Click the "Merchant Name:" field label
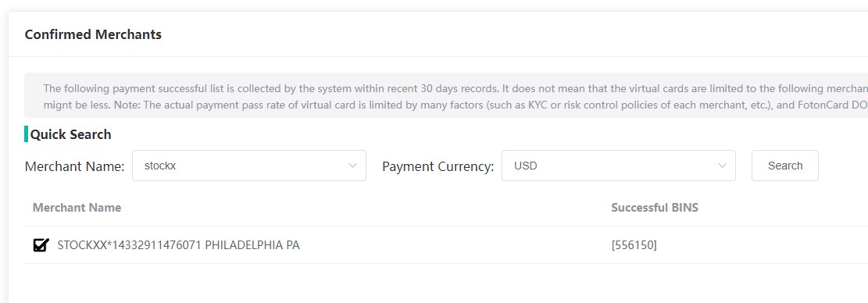Image resolution: width=868 pixels, height=303 pixels. click(x=75, y=166)
